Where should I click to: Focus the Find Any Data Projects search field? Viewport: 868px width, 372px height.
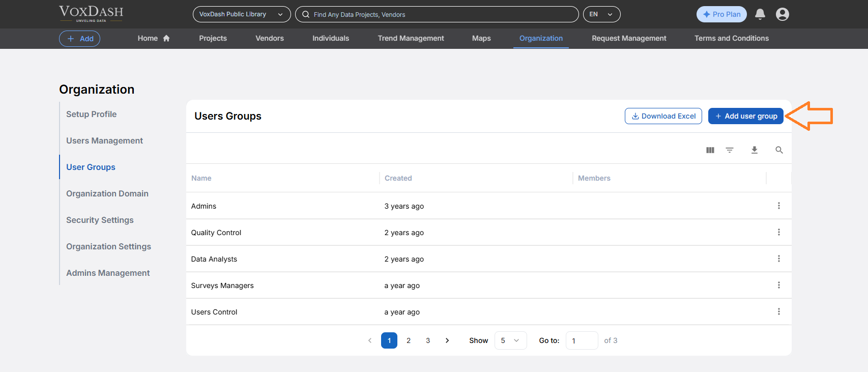click(x=437, y=14)
